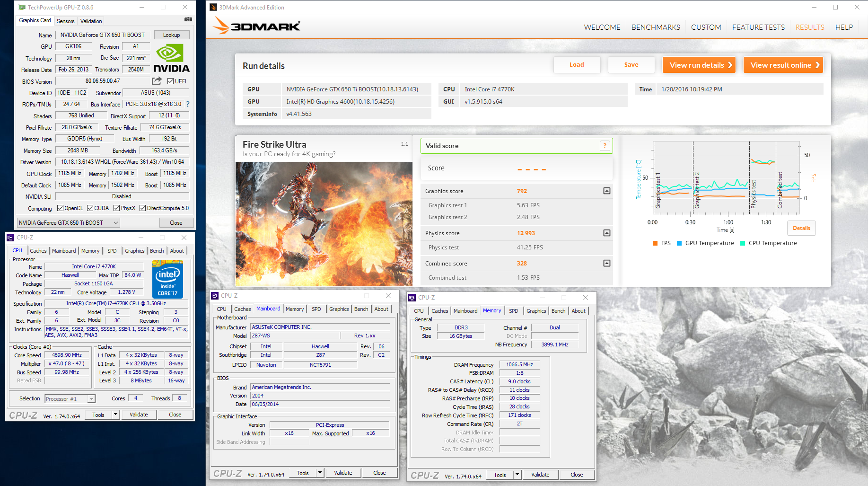Image resolution: width=868 pixels, height=486 pixels.
Task: Click the Details button under chart
Action: 801,228
